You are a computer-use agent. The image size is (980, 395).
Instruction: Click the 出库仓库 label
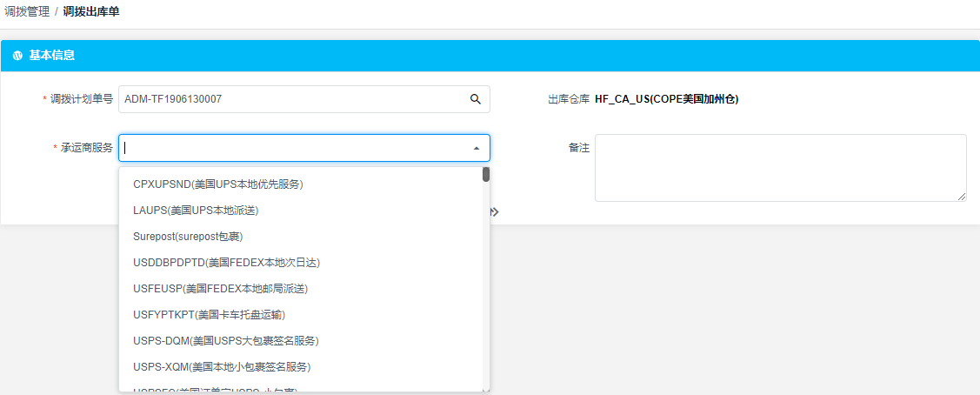[x=568, y=99]
